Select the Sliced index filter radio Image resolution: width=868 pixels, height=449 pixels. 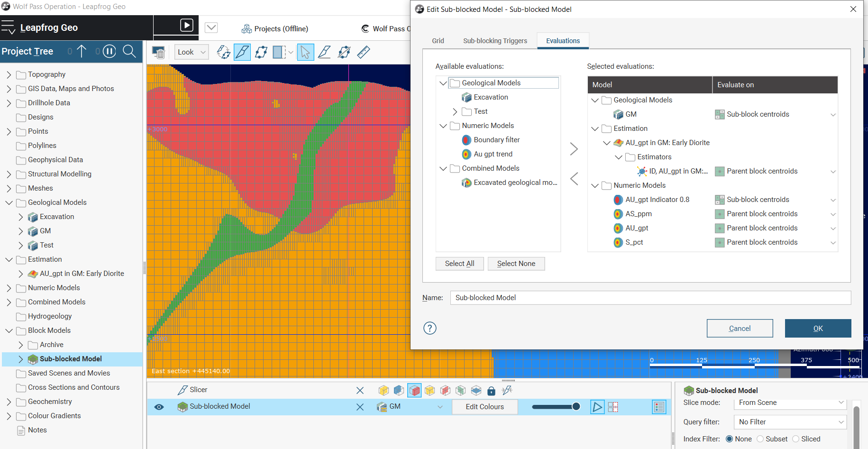point(796,439)
